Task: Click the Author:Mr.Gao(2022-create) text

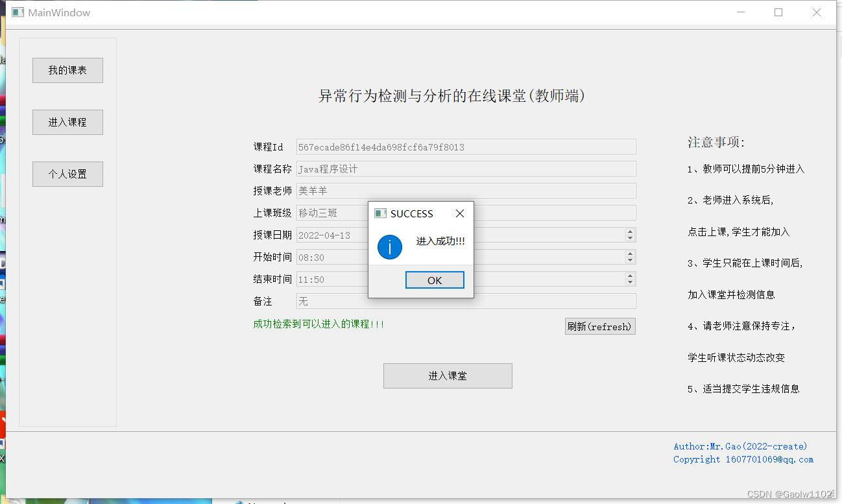Action: [x=740, y=446]
